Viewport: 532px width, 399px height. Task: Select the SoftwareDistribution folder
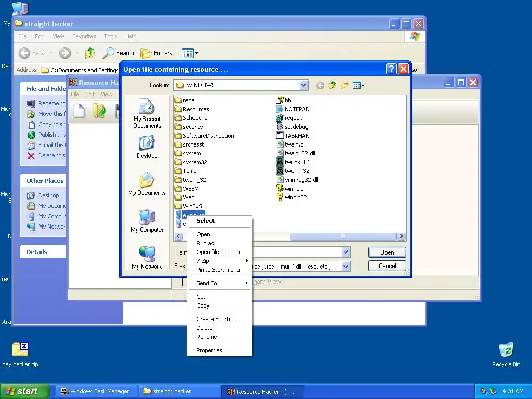coord(204,136)
